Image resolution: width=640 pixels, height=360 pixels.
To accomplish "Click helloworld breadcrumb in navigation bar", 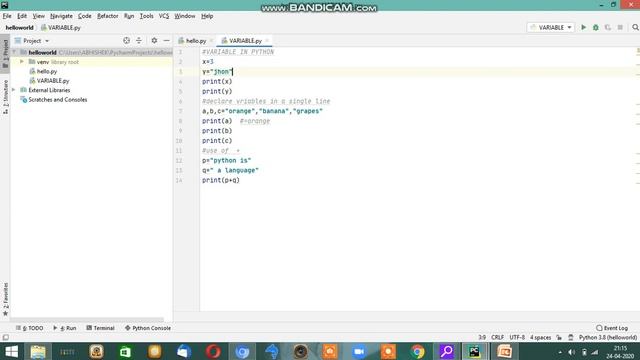I will (20, 27).
